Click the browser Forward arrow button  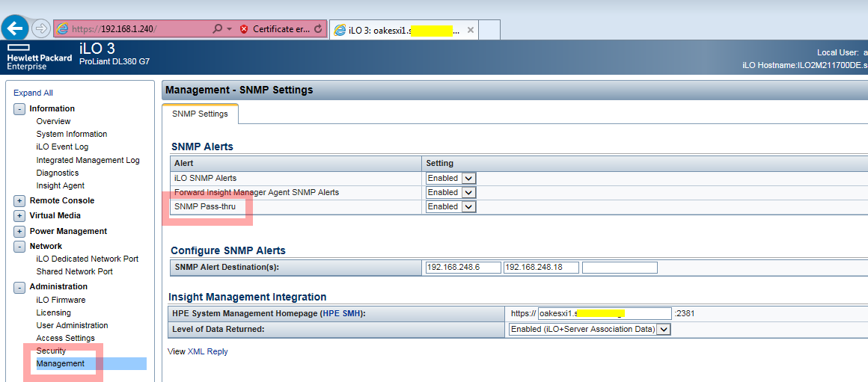(x=41, y=28)
